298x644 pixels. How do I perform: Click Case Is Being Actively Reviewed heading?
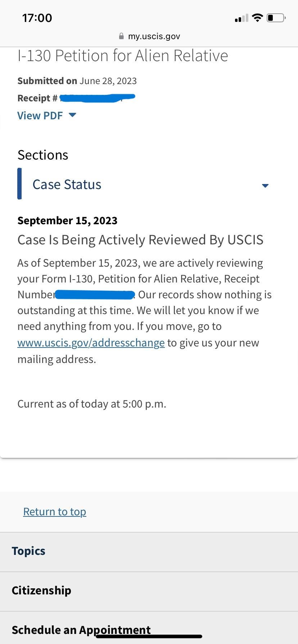point(140,240)
